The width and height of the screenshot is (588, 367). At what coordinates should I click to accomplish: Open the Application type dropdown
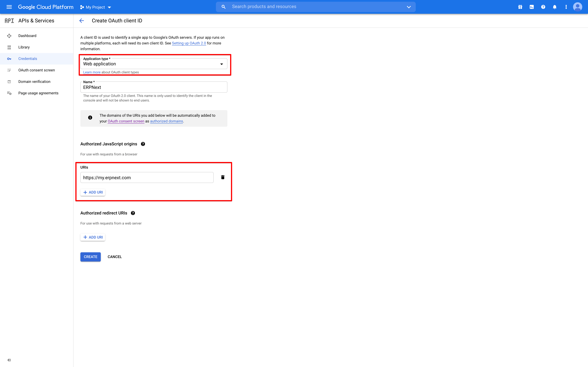(221, 64)
